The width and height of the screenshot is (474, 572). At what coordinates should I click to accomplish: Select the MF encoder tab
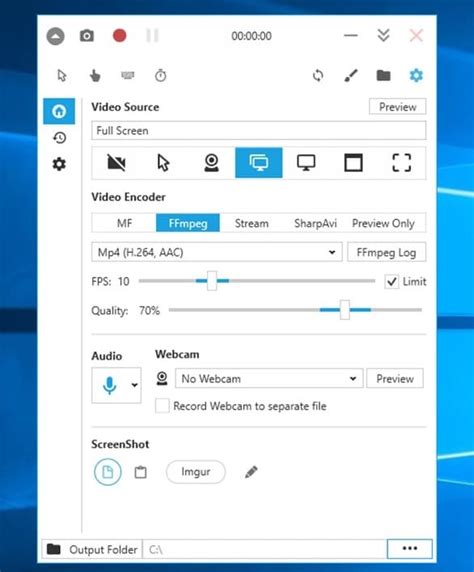tap(124, 223)
